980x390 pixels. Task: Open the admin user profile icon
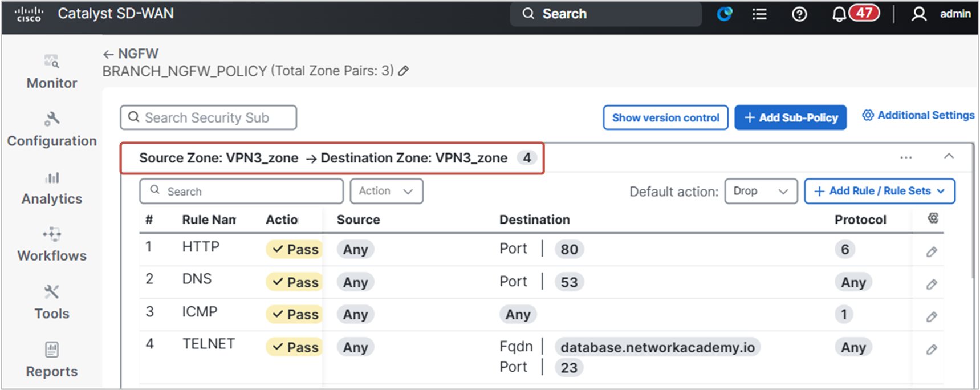click(x=918, y=14)
